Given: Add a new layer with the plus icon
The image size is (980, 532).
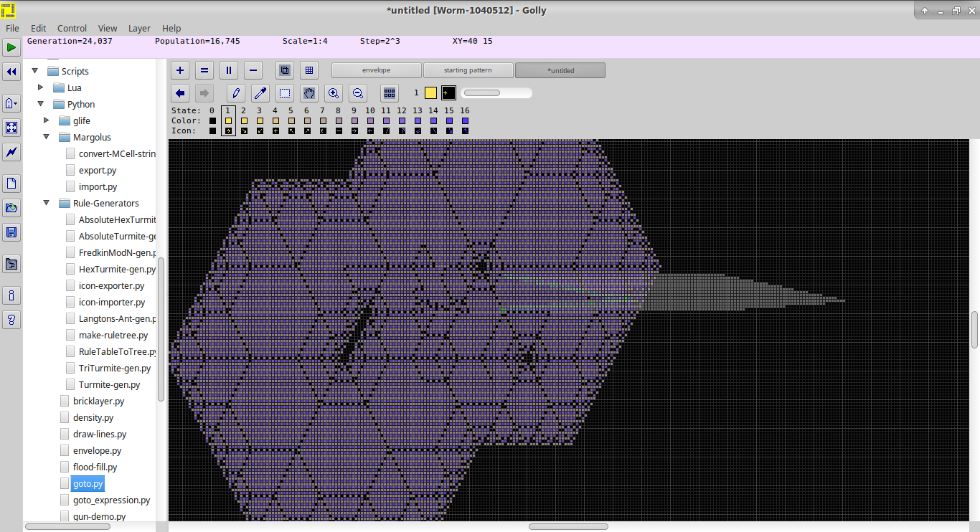Looking at the screenshot, I should [180, 70].
